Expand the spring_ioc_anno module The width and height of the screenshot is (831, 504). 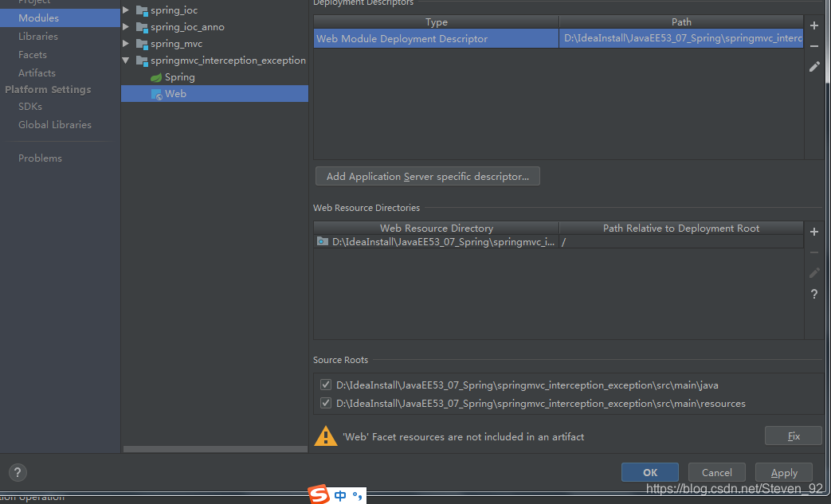click(126, 26)
